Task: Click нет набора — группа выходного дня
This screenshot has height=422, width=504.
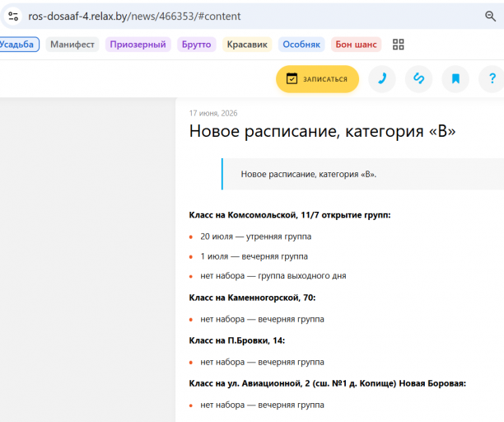Action: (x=273, y=276)
